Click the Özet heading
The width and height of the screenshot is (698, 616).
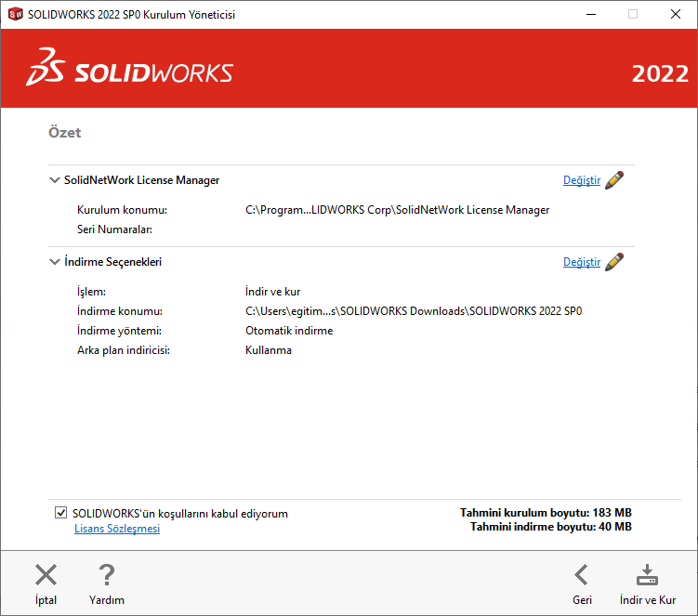pos(65,133)
